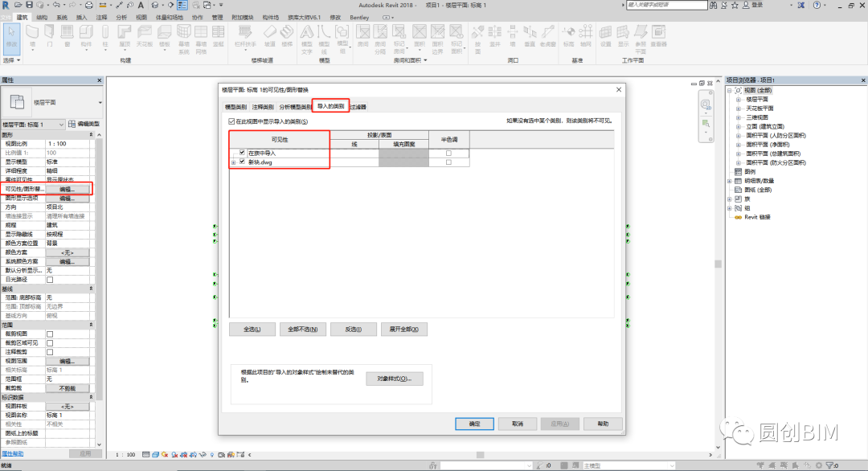Click 对象样式(O)... button

click(x=395, y=379)
